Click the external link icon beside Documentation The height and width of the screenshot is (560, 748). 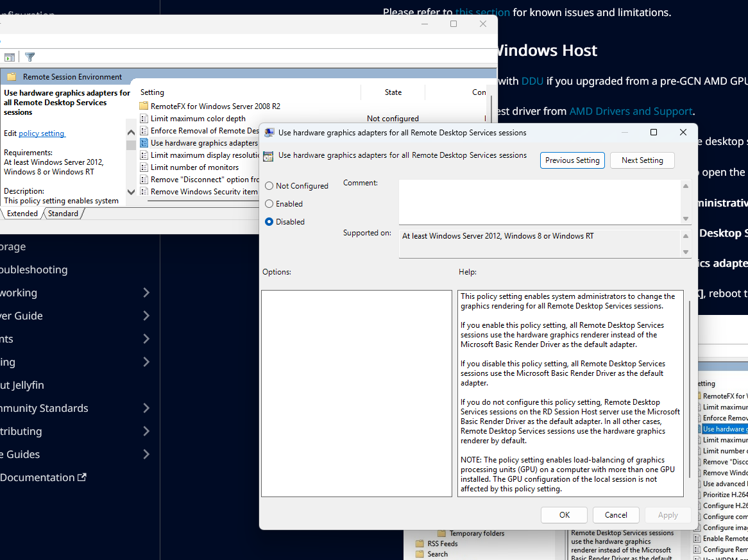click(x=81, y=477)
